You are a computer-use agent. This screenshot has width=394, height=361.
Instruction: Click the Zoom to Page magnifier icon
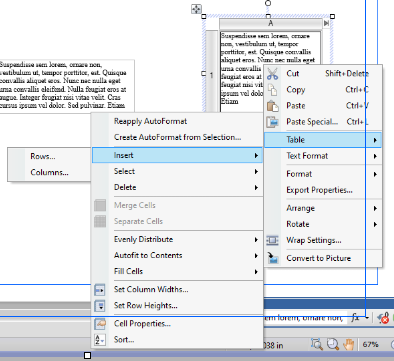[x=332, y=344]
